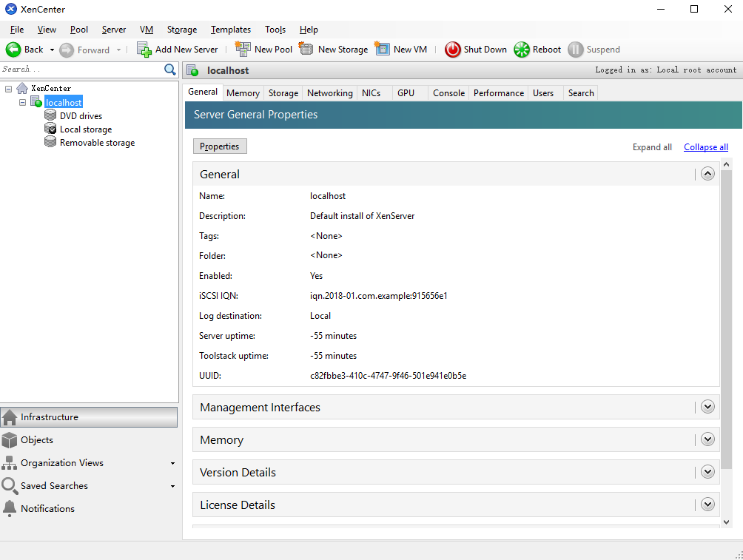Click the Organization Views hierarchy icon
Image resolution: width=743 pixels, height=560 pixels.
coord(10,463)
